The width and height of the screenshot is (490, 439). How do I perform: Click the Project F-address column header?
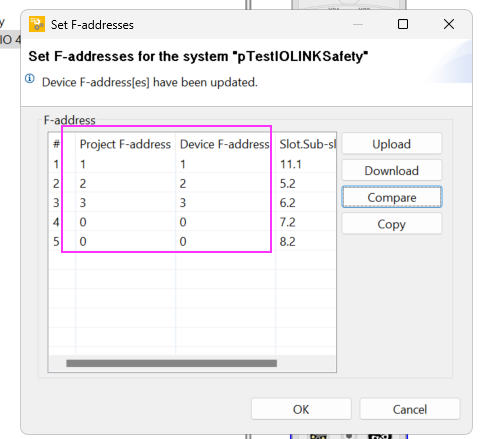tap(125, 144)
